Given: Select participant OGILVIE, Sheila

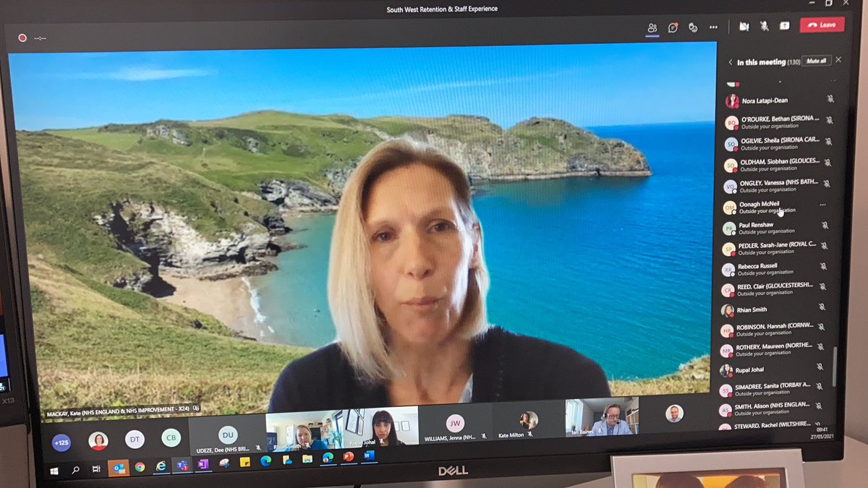Looking at the screenshot, I should (778, 142).
